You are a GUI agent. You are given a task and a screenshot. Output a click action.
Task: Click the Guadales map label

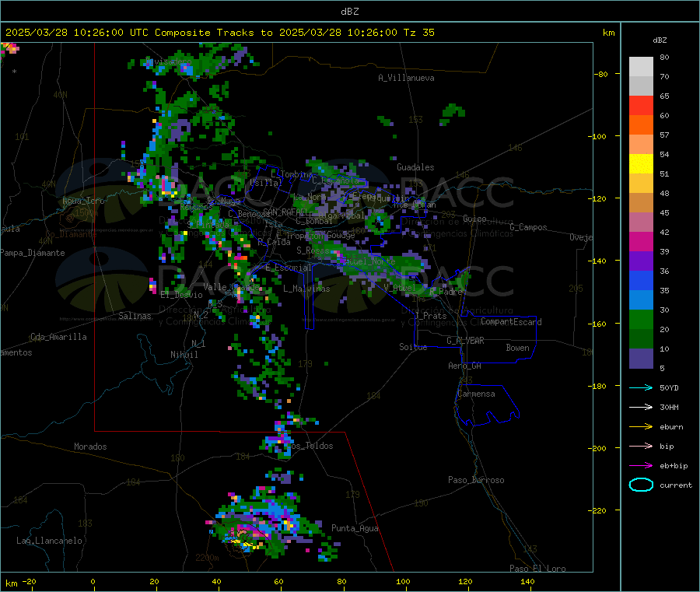pyautogui.click(x=415, y=167)
